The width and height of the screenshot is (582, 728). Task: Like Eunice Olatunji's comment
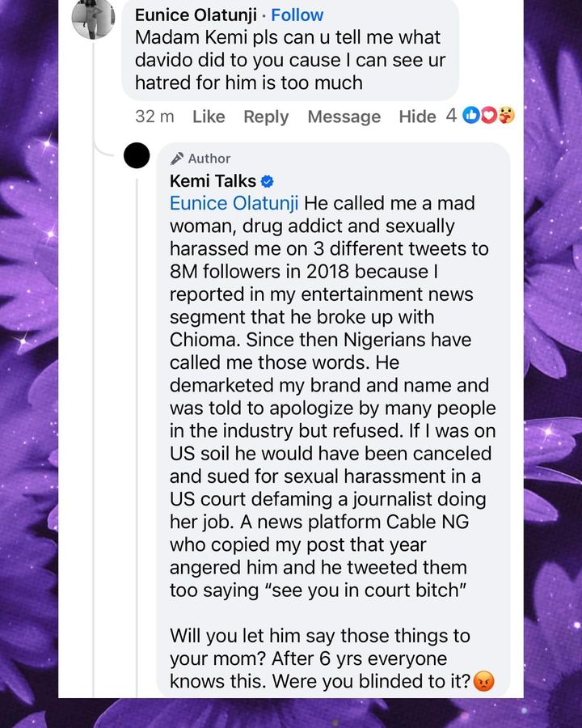(x=209, y=116)
